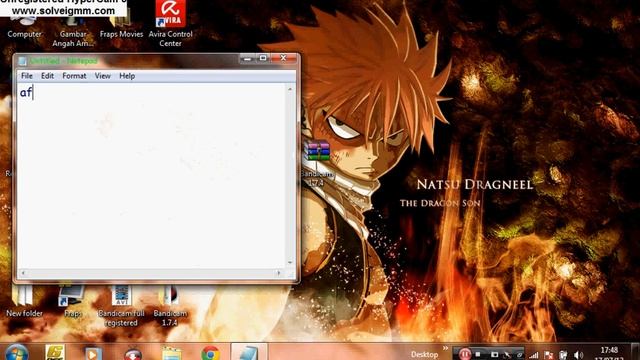Select the bottom-row Bandicam 1.7.4 desktop icon
The image size is (640, 360).
(x=170, y=306)
